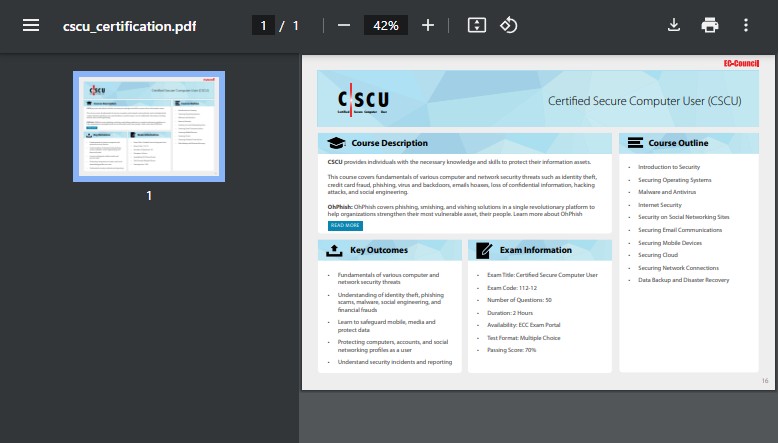This screenshot has height=443, width=779.
Task: Click Availability: ECC Exam Portal line
Action: (x=523, y=325)
